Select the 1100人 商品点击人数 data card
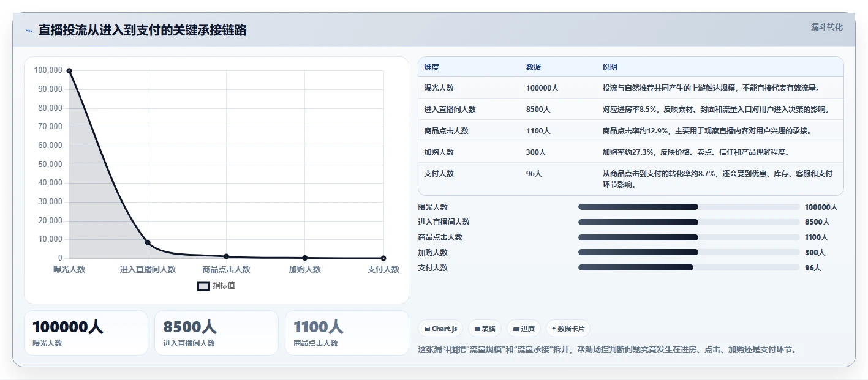The width and height of the screenshot is (868, 380). click(347, 333)
